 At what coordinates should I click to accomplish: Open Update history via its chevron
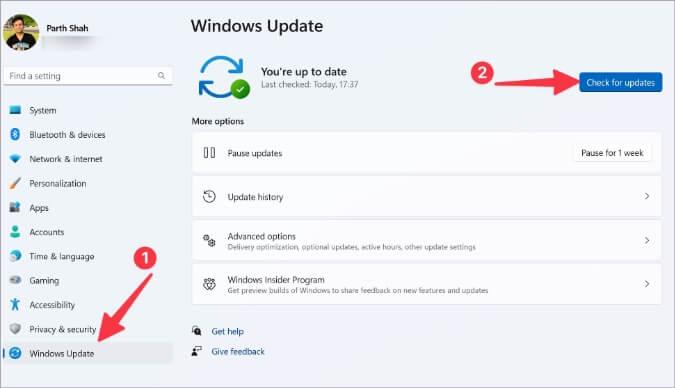[647, 196]
